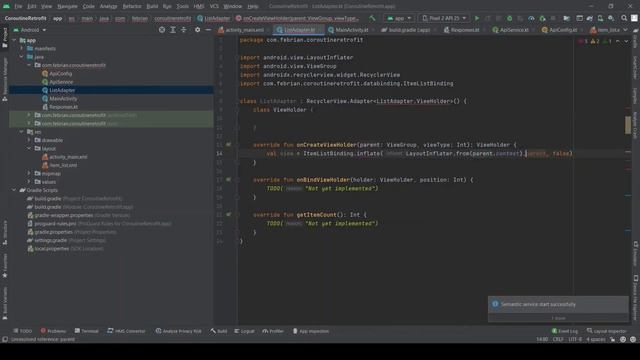This screenshot has width=640, height=360.
Task: Switch to MainActivity.kt editor tab
Action: pos(351,30)
